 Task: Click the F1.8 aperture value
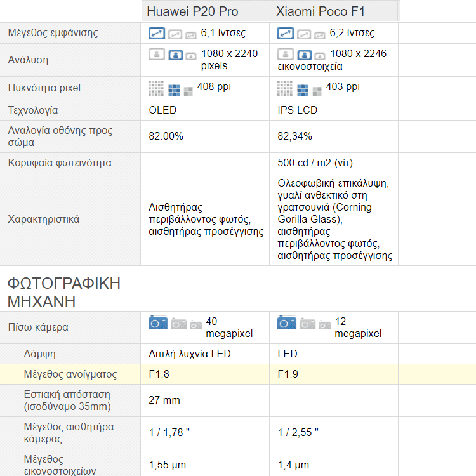click(x=159, y=374)
